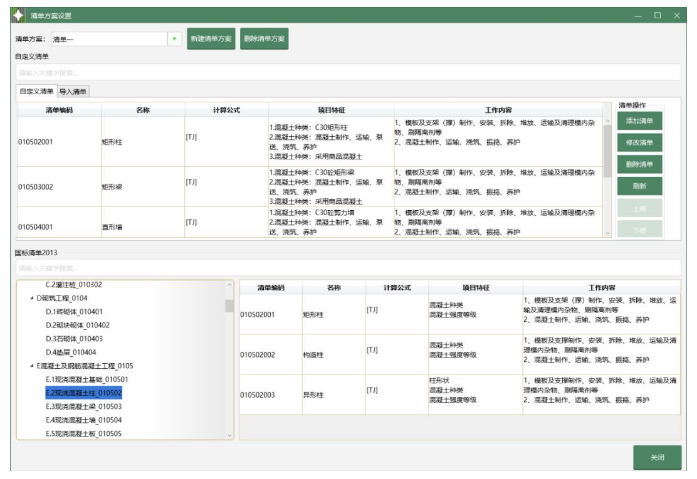This screenshot has width=697, height=479.
Task: Click the 刷新 button
Action: tap(639, 186)
